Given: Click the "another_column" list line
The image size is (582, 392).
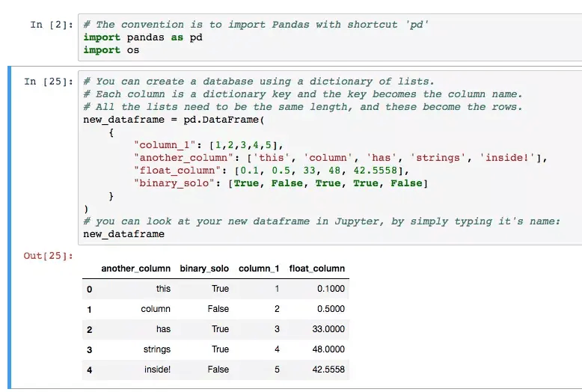Looking at the screenshot, I should coord(340,157).
